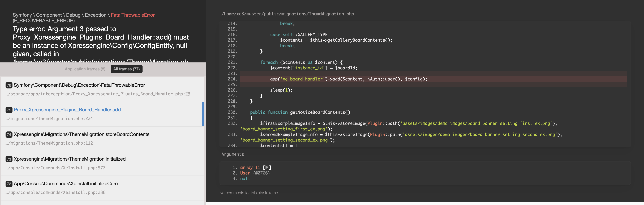Click the Arguments section label

pos(233,154)
